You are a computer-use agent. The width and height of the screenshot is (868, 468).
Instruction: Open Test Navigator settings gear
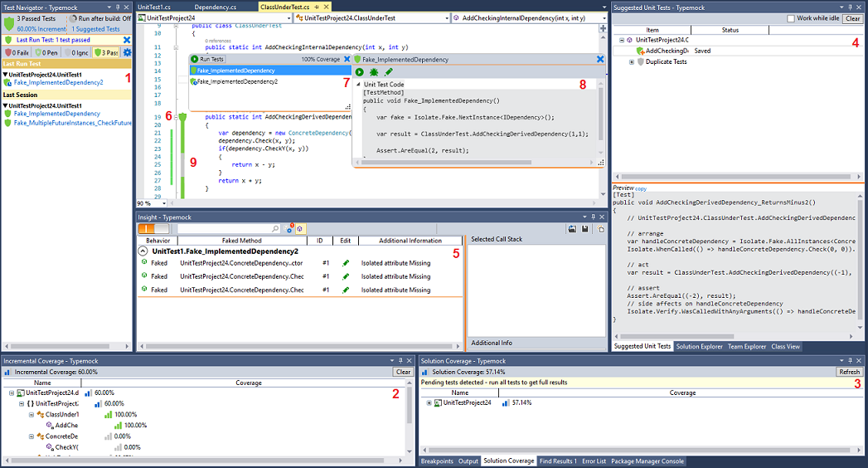tap(127, 52)
